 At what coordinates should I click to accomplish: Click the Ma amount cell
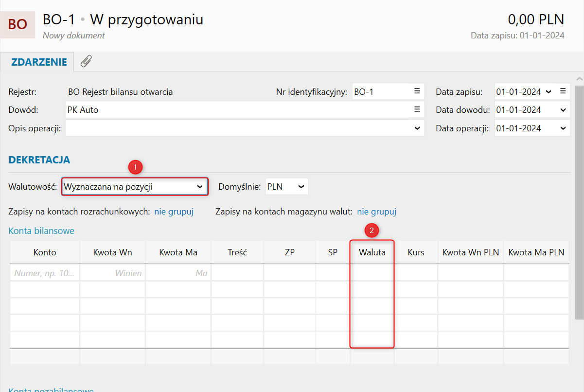[178, 273]
